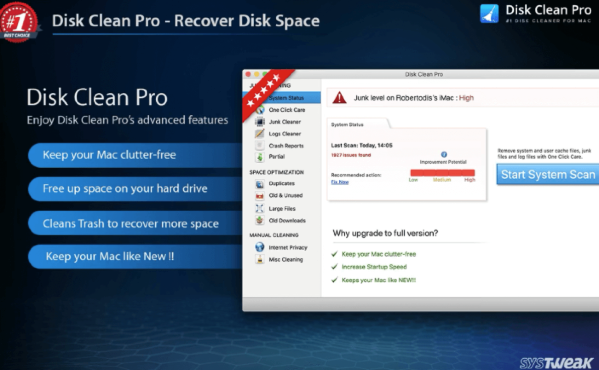599x370 pixels.
Task: Start the system scan
Action: (548, 174)
